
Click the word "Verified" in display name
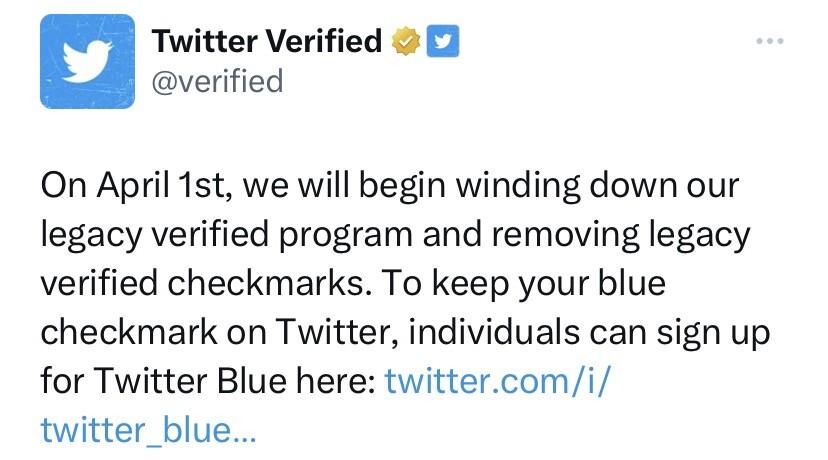pyautogui.click(x=325, y=41)
